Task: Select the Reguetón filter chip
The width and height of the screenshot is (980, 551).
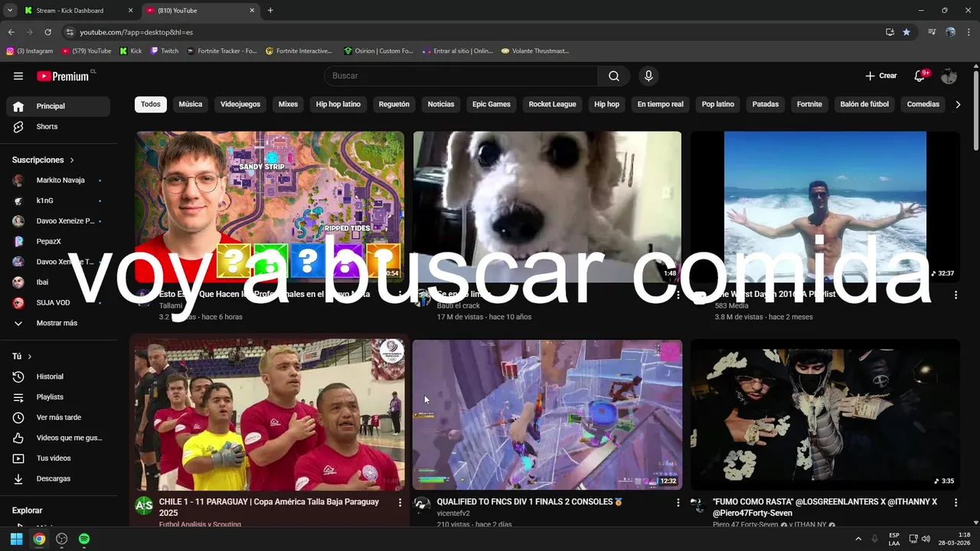Action: point(394,104)
